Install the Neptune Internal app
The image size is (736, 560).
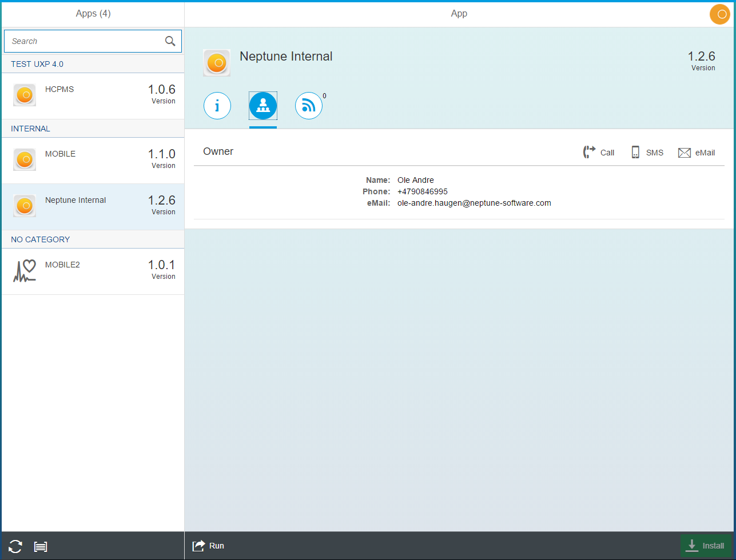(x=706, y=546)
